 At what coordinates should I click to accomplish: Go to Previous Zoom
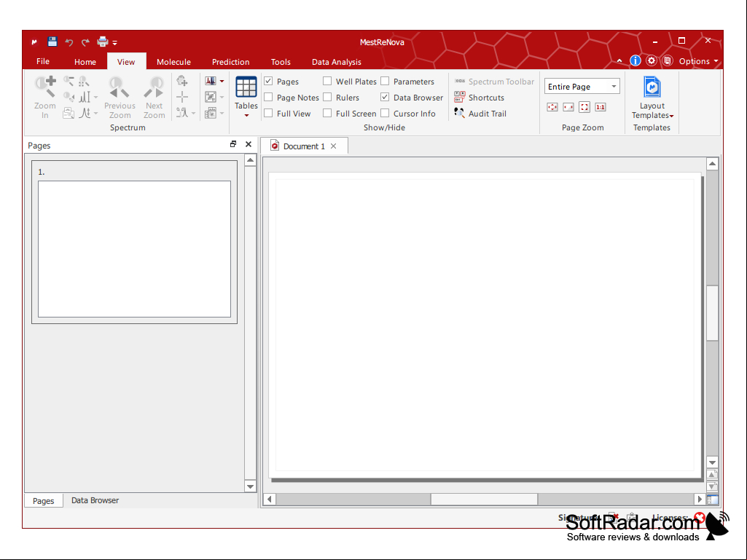click(120, 97)
